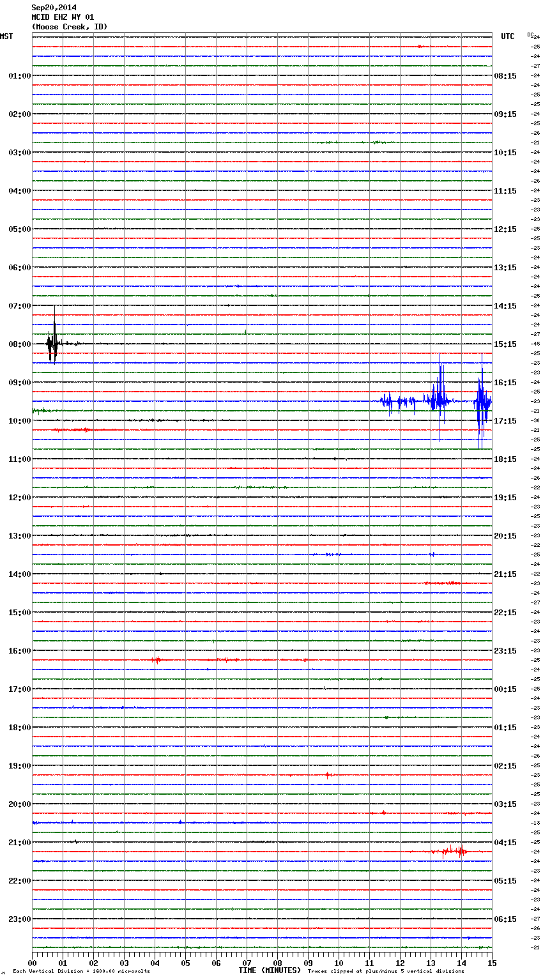The height and width of the screenshot is (980, 543).
Task: Click the '00' minute tick on the bottom axis
Action: point(32,963)
